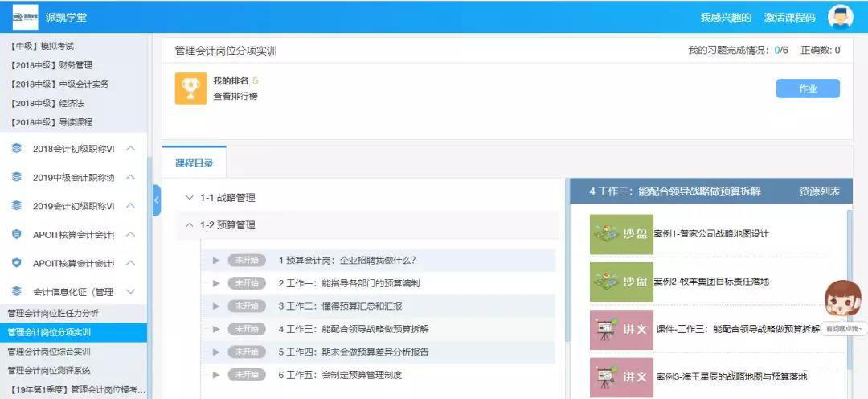Toggle first APOIT核算会计 section chevron
The image size is (868, 399).
coord(131,234)
